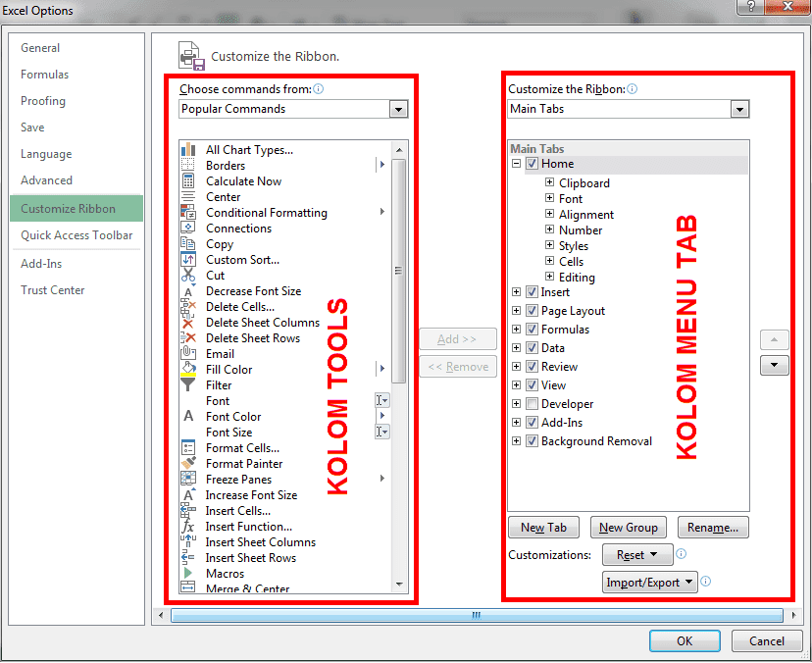Click the Rename button

713,527
